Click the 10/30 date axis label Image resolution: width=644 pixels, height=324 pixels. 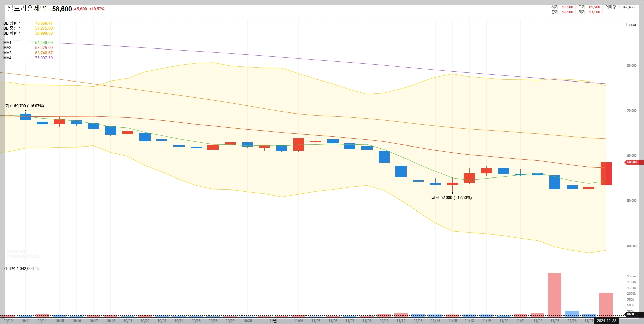[x=247, y=321]
